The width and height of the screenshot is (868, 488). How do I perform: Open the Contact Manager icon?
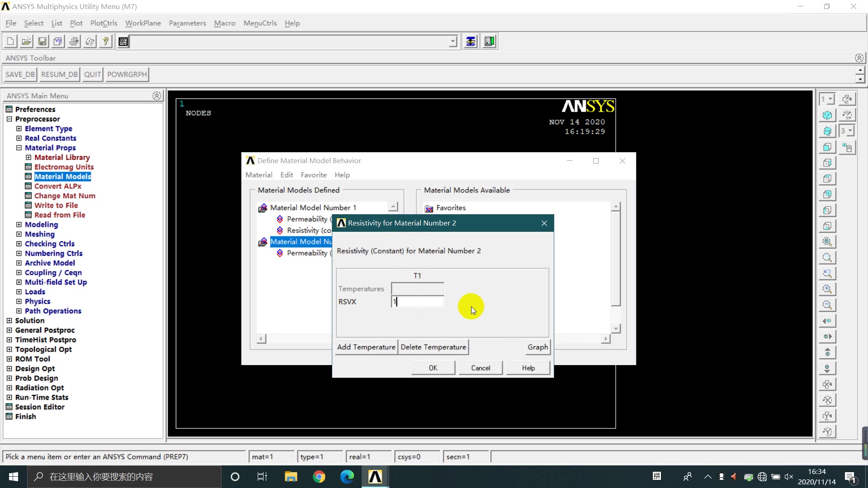pyautogui.click(x=489, y=42)
